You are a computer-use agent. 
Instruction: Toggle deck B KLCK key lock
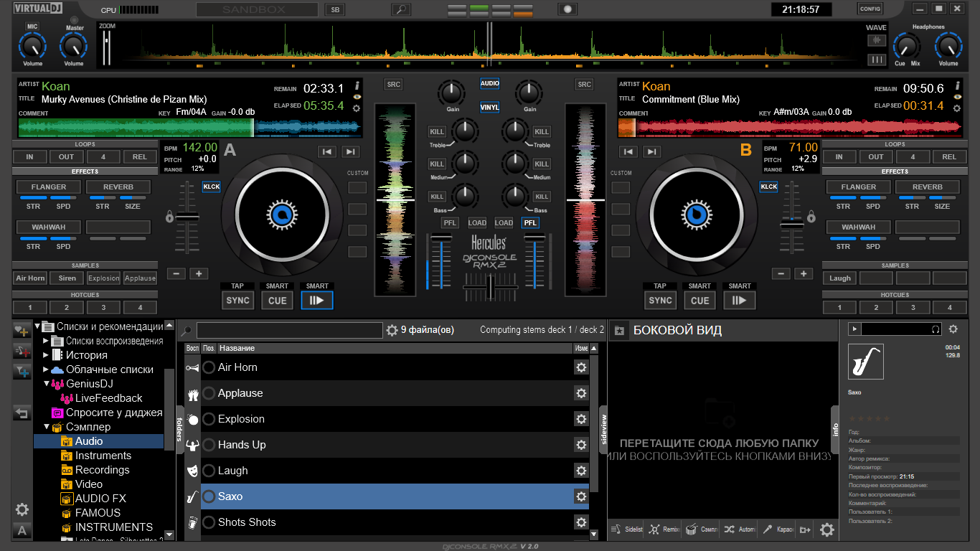tap(768, 187)
